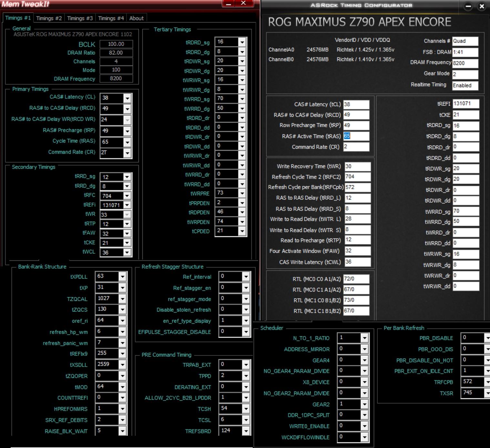Click ROG MAXIMUS Z790 APEX ENCORE heading
The height and width of the screenshot is (448, 490).
tap(360, 22)
